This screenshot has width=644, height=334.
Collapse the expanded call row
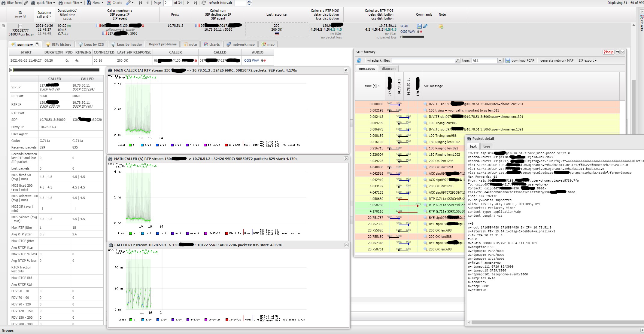[x=3, y=26]
